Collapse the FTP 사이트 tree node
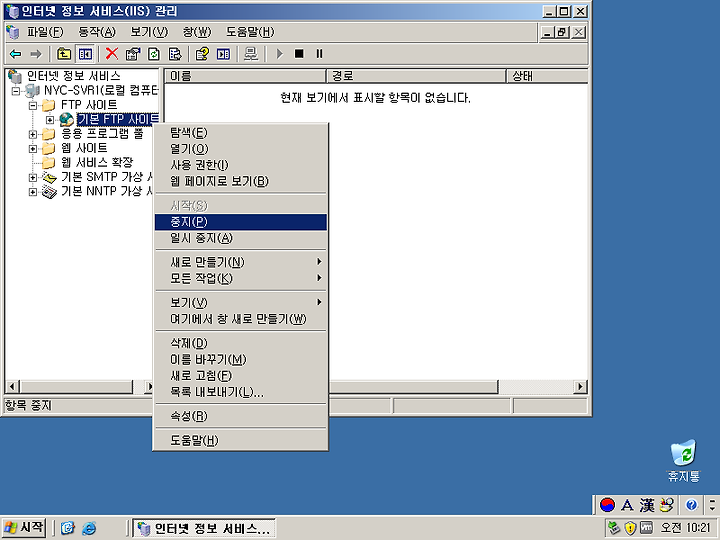Image resolution: width=720 pixels, height=540 pixels. (33, 106)
